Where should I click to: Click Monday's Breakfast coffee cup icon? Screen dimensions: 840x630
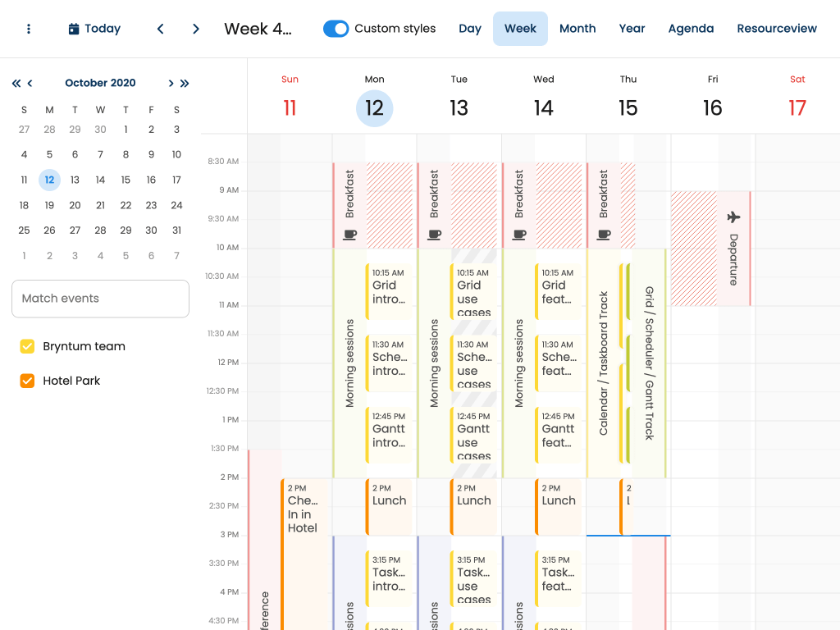[349, 235]
